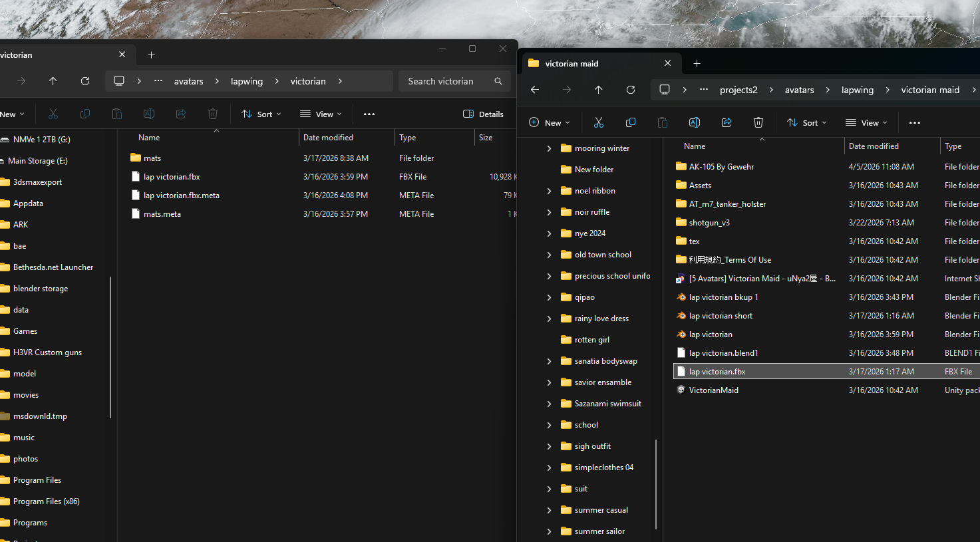
Task: Click the Share icon in right window toolbar
Action: (x=726, y=122)
